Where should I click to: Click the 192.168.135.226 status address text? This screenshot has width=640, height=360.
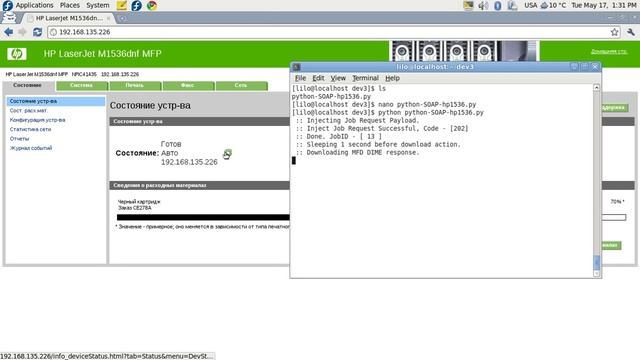pos(189,162)
